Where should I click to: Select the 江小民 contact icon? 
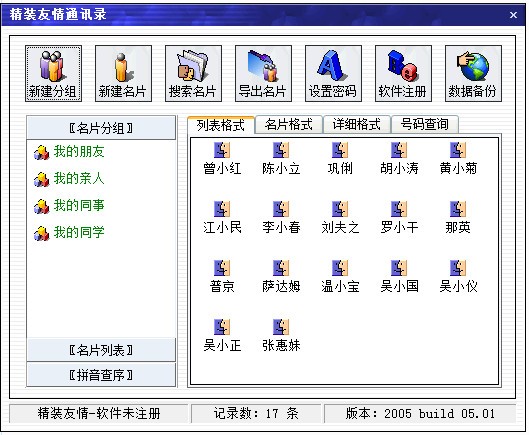[222, 209]
